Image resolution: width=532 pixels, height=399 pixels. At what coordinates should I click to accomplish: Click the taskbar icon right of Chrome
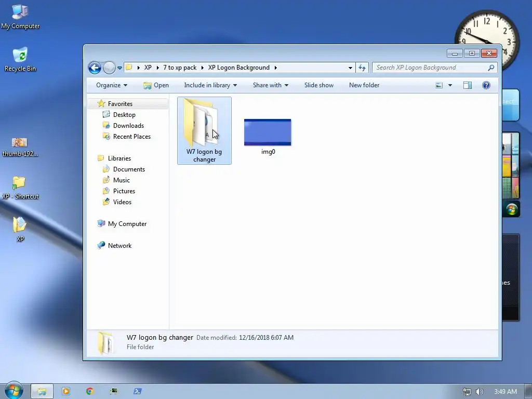(x=114, y=391)
